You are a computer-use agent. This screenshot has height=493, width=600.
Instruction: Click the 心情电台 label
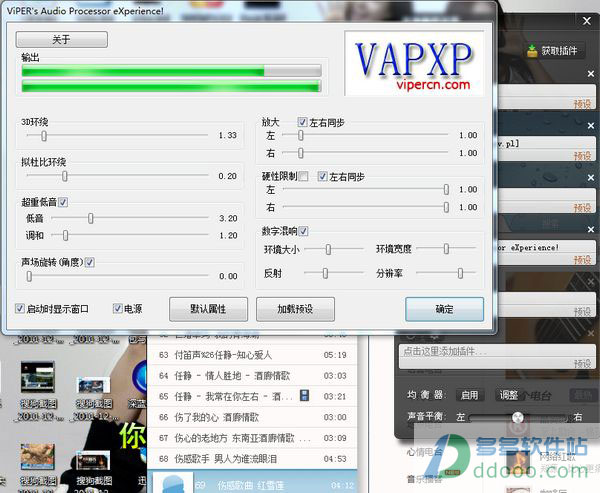pos(424,452)
